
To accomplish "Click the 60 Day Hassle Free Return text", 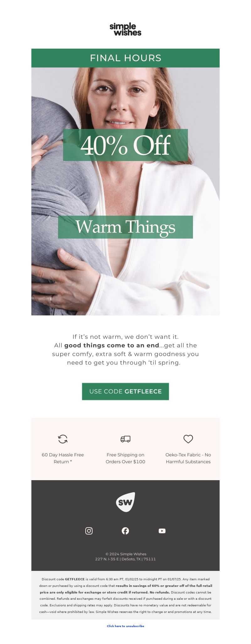I will (x=63, y=458).
